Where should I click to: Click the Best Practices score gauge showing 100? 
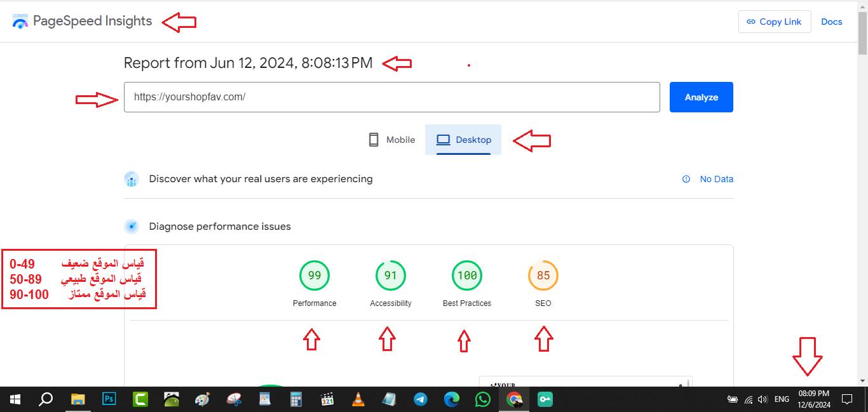click(467, 276)
